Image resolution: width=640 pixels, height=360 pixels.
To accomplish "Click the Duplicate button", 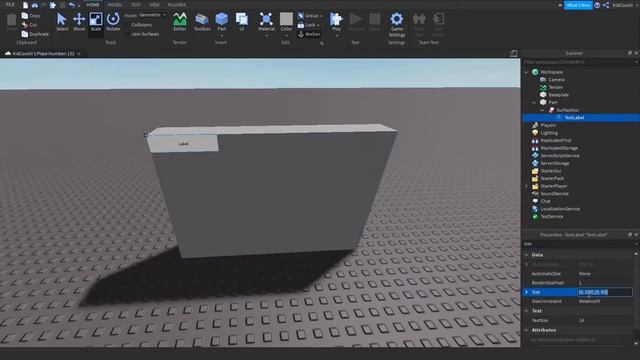I will [35, 34].
